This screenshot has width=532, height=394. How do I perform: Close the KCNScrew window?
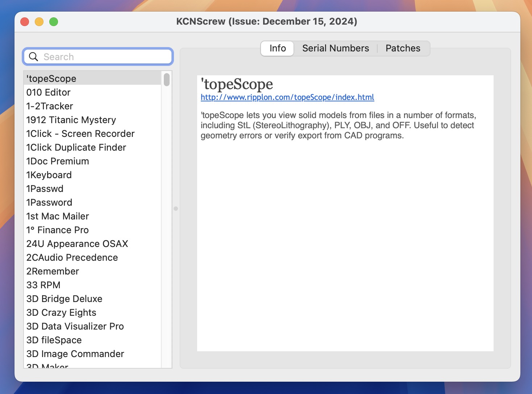[x=25, y=22]
